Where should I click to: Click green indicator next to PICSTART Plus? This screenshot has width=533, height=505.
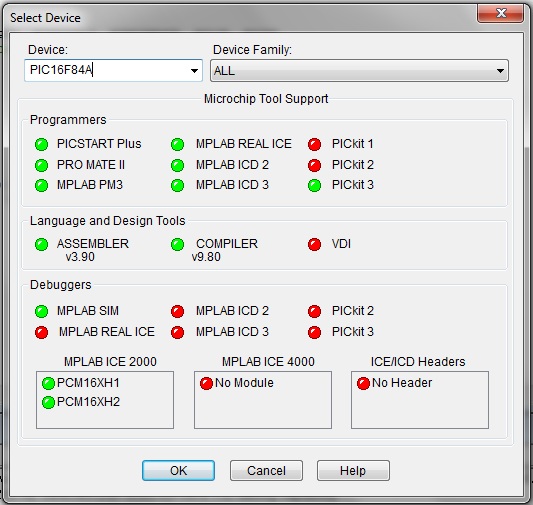(x=41, y=144)
